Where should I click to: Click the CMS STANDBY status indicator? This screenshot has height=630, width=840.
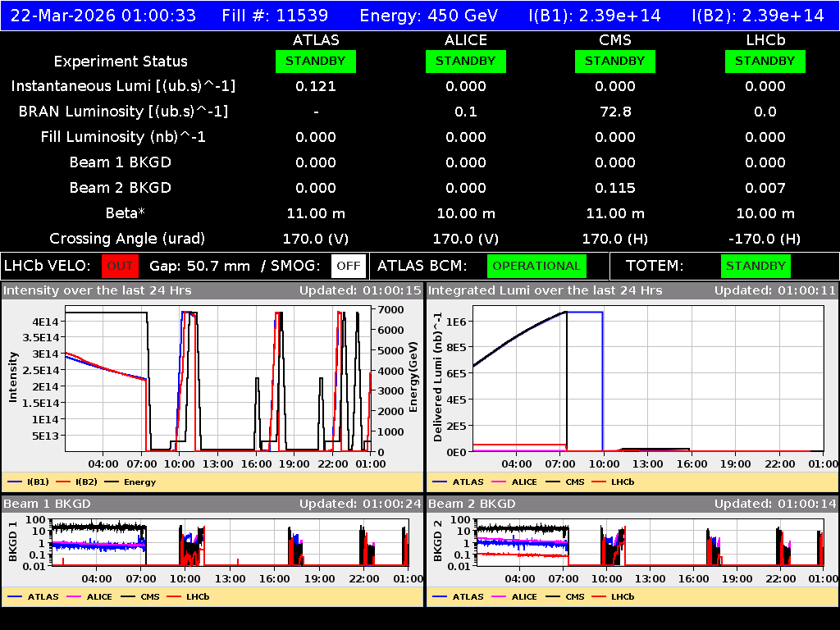pos(615,61)
